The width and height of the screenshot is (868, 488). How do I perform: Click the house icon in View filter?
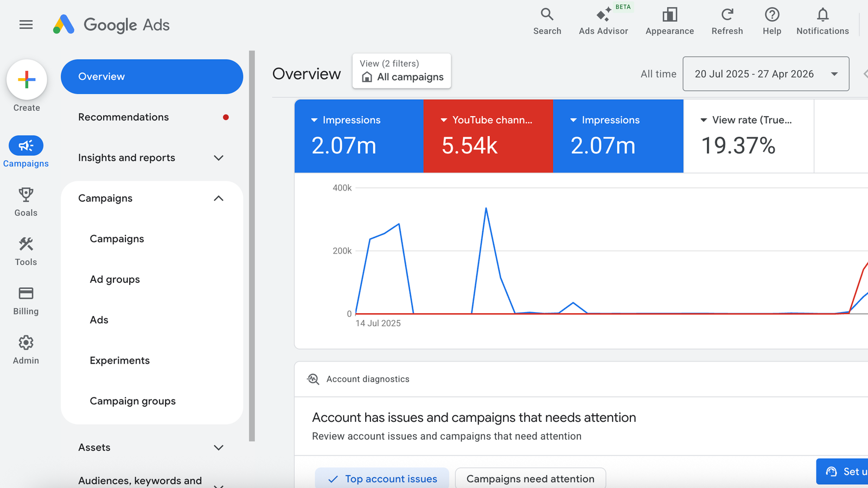tap(367, 77)
